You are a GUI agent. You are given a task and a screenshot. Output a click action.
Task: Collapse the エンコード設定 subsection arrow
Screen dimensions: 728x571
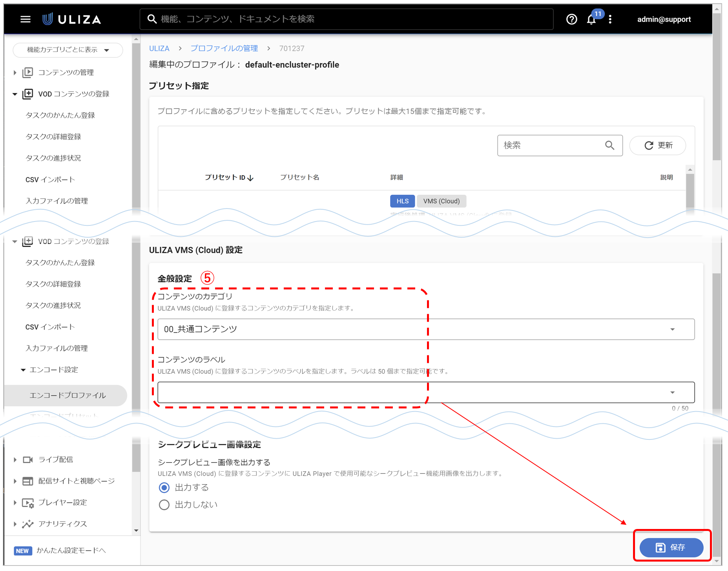pos(23,370)
